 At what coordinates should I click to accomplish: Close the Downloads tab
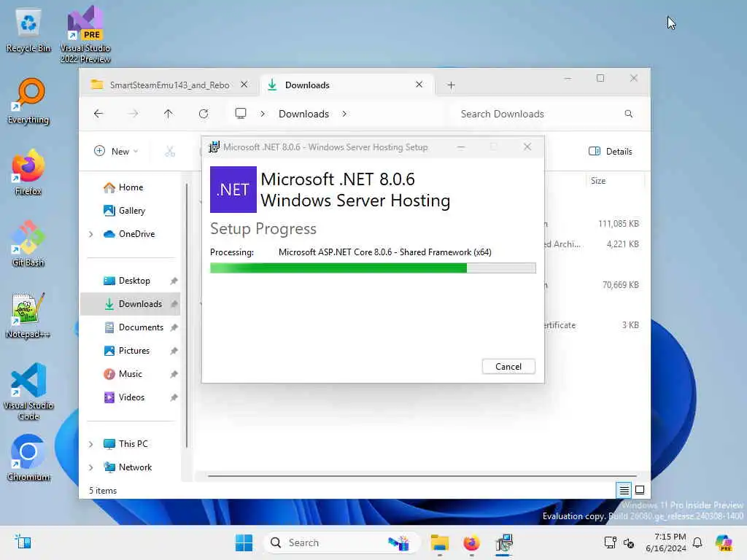(419, 85)
